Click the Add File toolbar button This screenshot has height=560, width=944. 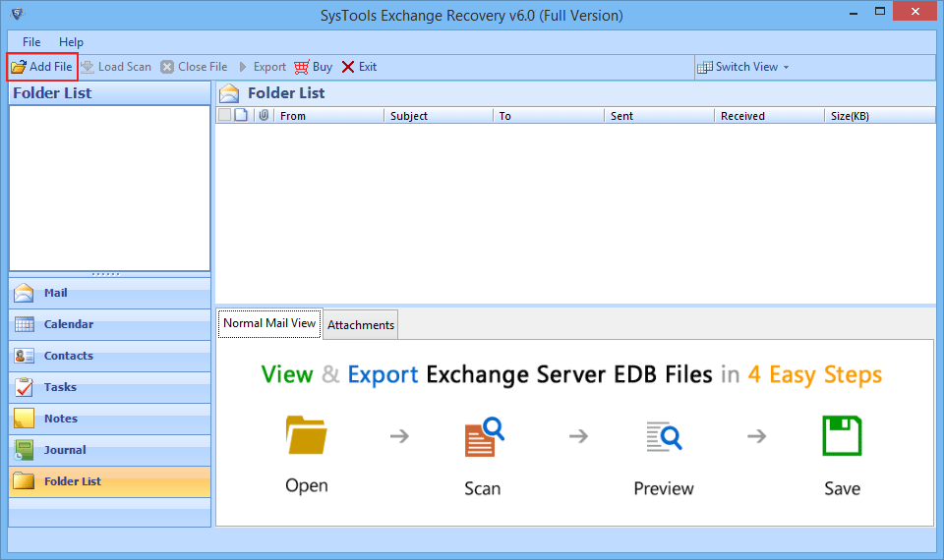[42, 67]
